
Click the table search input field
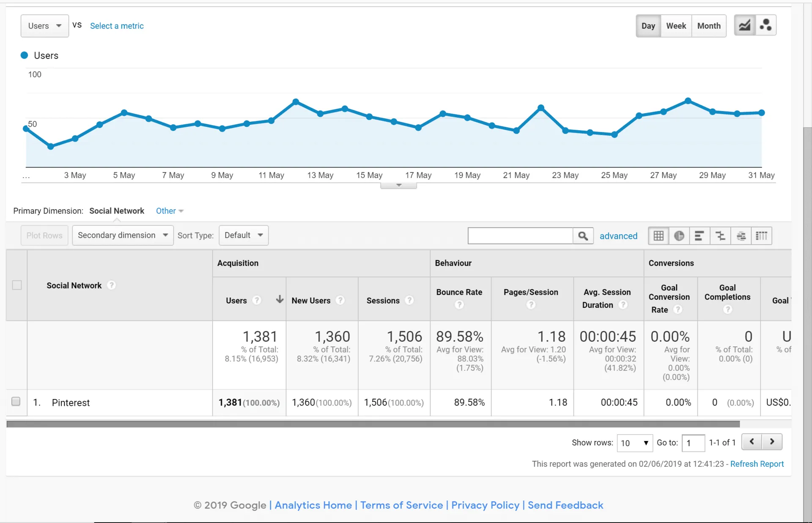[x=521, y=236]
